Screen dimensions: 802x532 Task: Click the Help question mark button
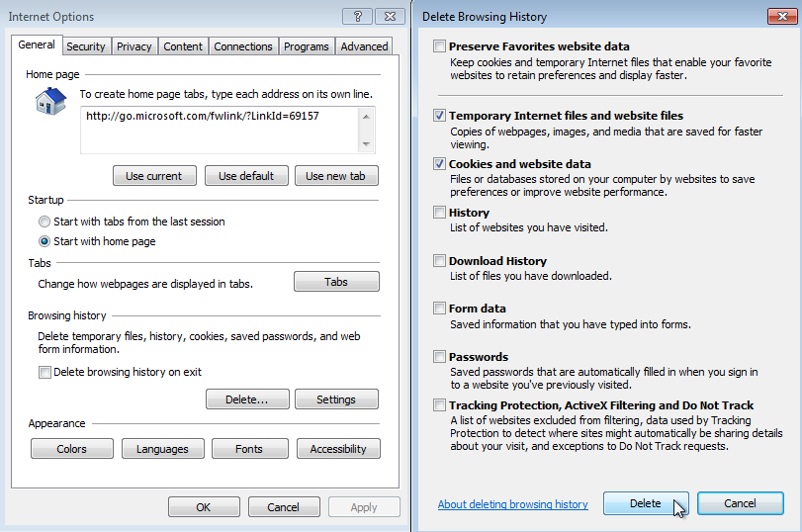[x=356, y=17]
